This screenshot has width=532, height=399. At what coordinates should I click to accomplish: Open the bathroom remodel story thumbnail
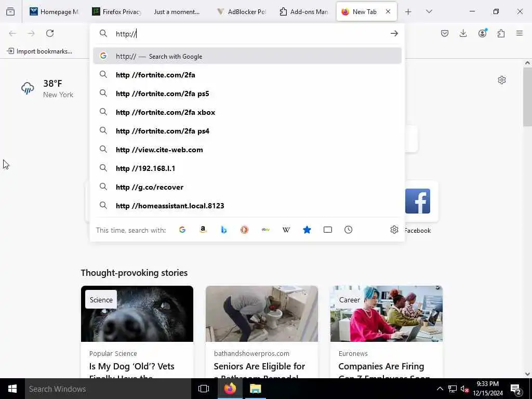(x=262, y=313)
